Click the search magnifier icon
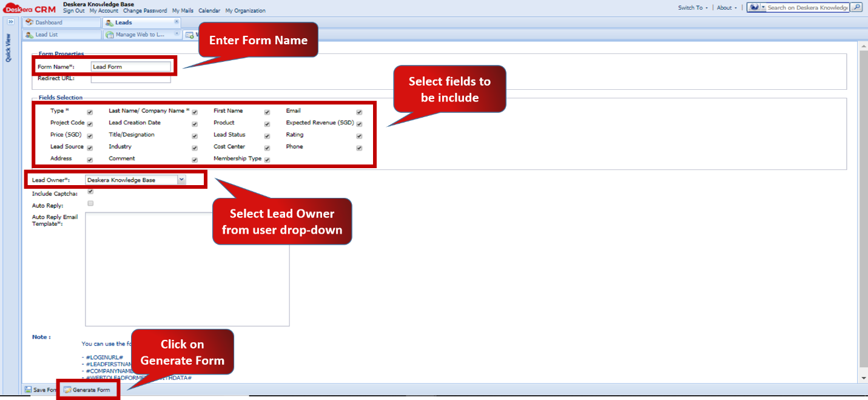 pyautogui.click(x=856, y=7)
